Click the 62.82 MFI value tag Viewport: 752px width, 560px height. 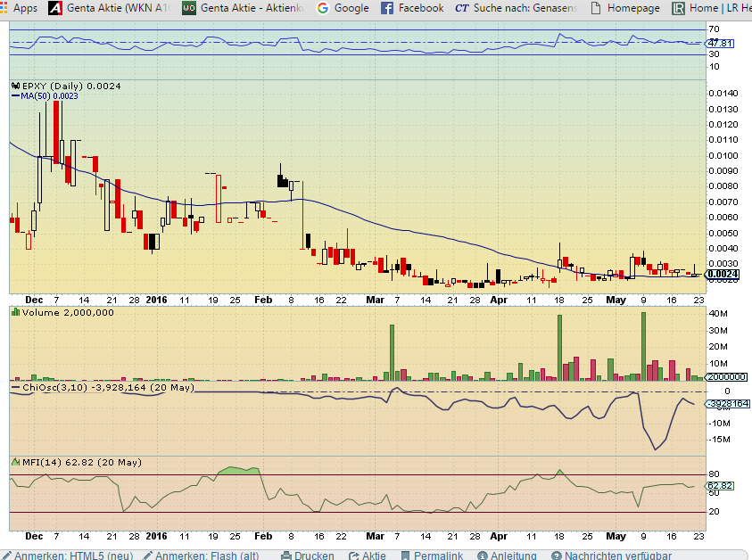[x=719, y=486]
